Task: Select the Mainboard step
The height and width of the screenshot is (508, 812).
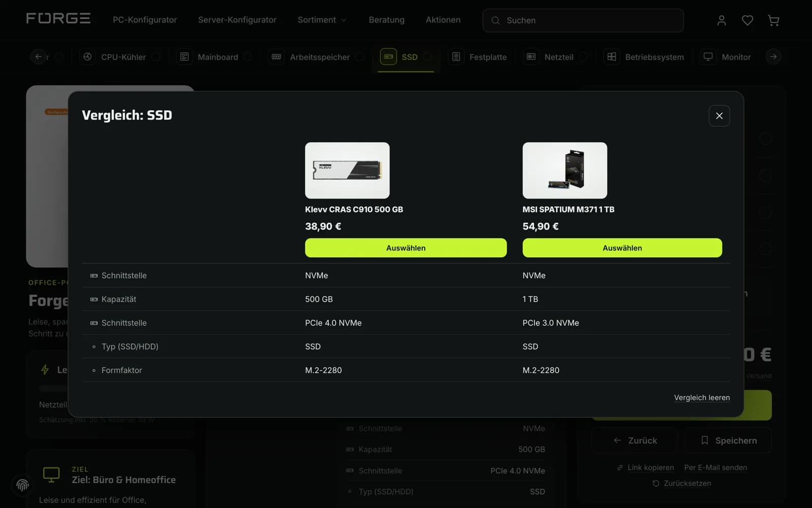Action: click(x=214, y=57)
